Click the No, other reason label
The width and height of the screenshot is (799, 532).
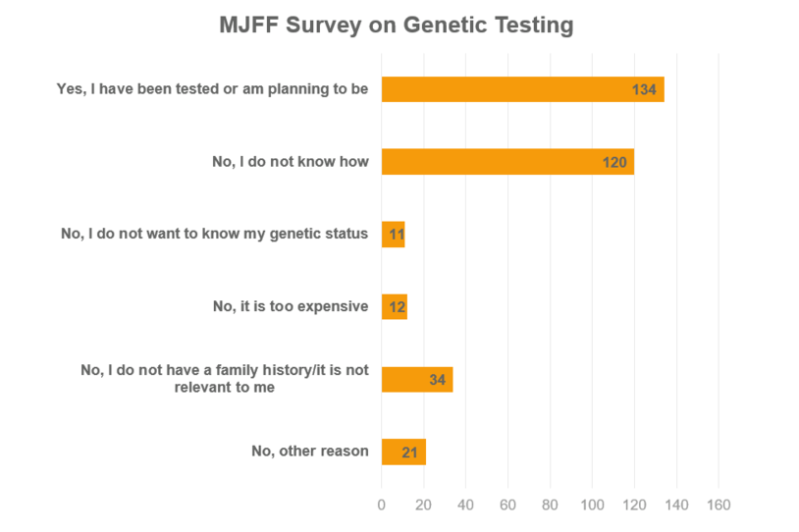point(310,452)
